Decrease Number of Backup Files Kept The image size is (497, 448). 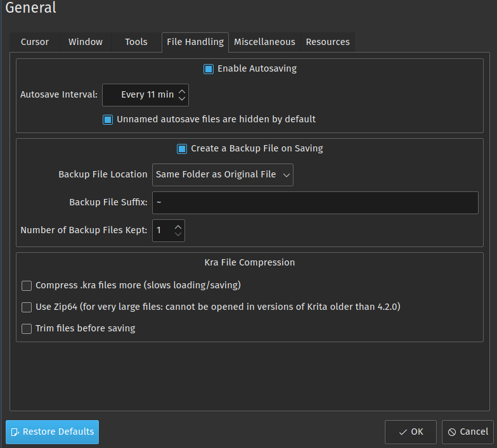178,234
